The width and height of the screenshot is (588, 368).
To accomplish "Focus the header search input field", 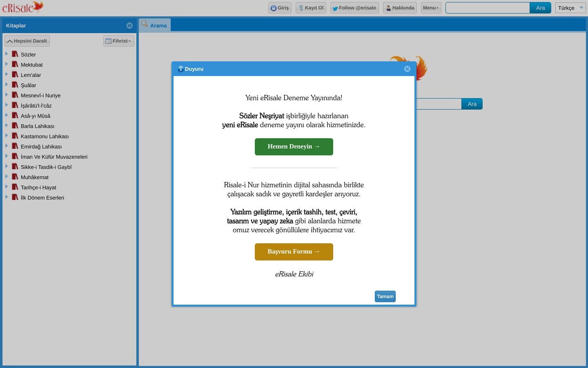I will coord(488,8).
